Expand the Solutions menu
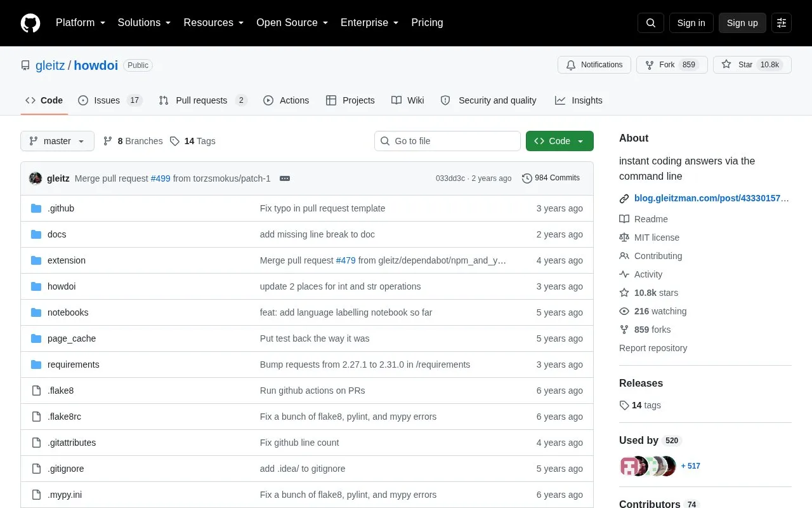This screenshot has height=508, width=812. click(144, 23)
